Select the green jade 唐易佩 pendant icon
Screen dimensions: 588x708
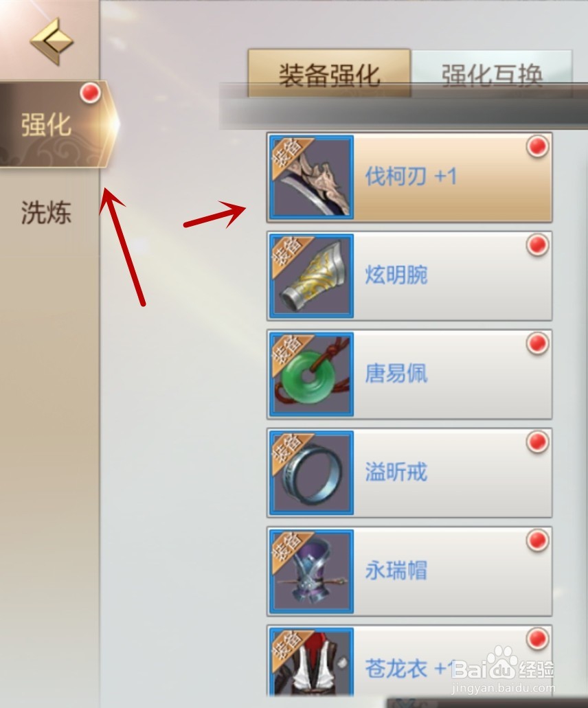pyautogui.click(x=312, y=374)
